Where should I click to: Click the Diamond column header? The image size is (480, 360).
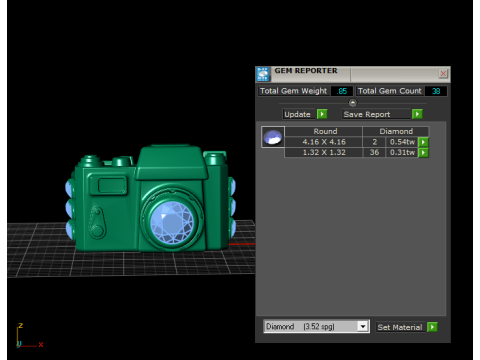coord(396,131)
